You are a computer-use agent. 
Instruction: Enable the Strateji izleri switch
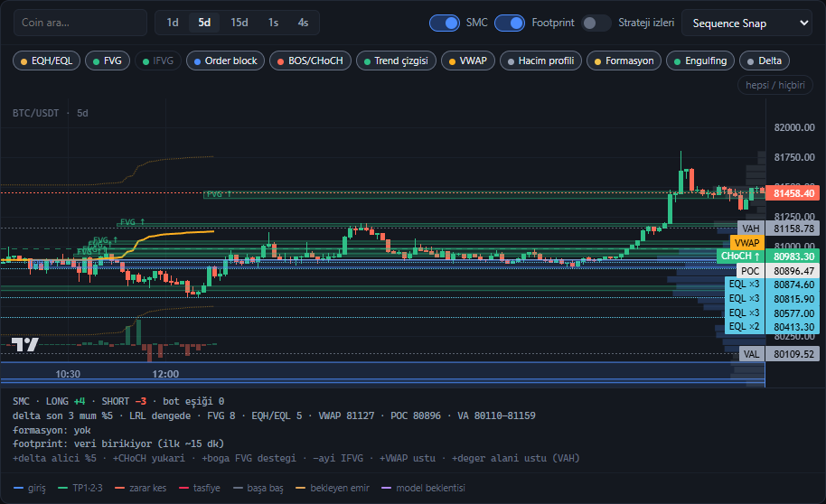(x=596, y=23)
